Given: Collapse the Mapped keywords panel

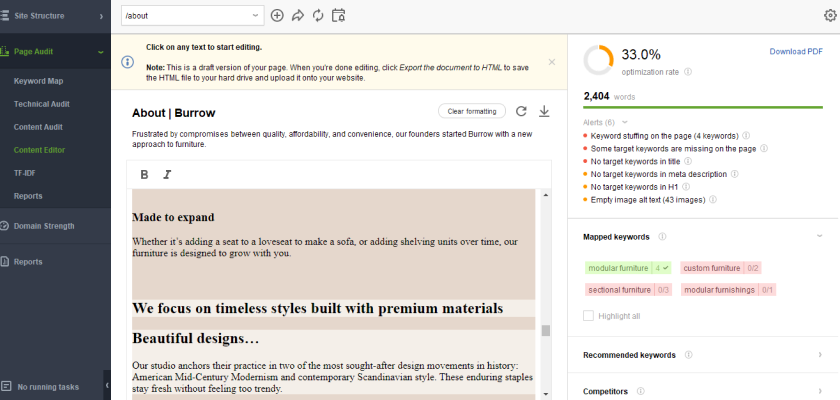Looking at the screenshot, I should [820, 236].
